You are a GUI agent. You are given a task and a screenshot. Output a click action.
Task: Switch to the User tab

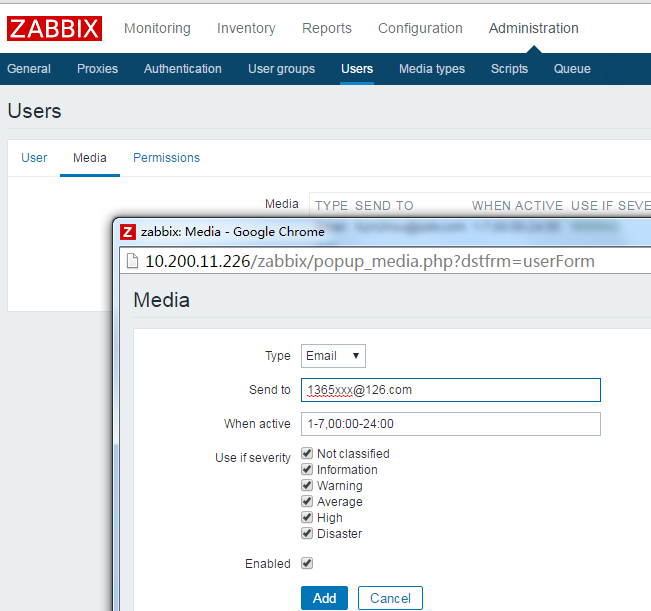(x=34, y=158)
